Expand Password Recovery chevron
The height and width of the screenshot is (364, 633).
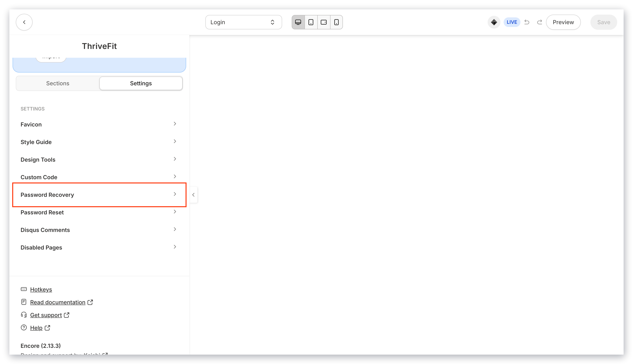click(175, 194)
